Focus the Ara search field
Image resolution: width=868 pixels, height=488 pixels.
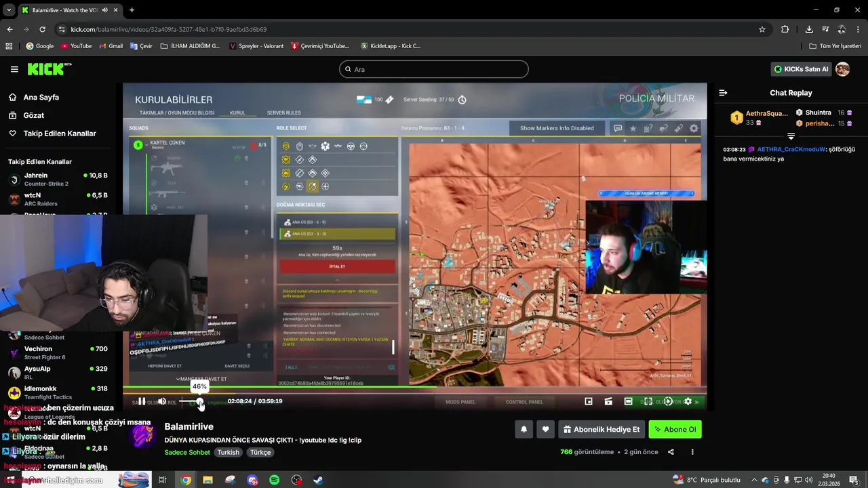[x=434, y=69]
